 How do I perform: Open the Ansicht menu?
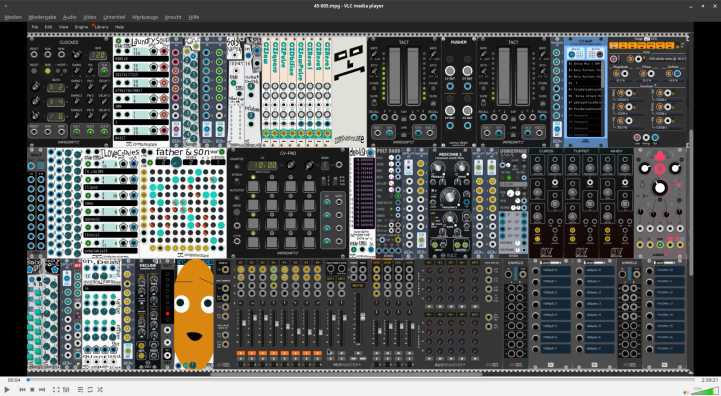point(173,17)
